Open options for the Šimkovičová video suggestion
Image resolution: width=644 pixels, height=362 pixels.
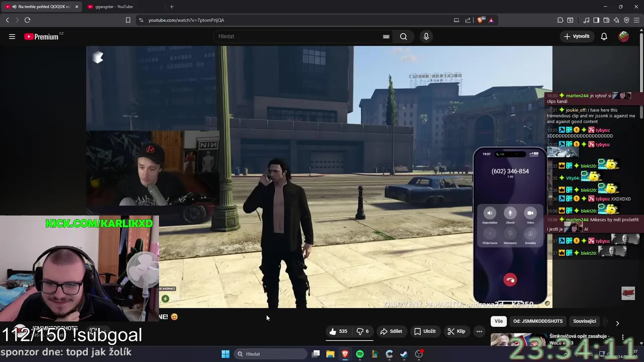tap(623, 337)
